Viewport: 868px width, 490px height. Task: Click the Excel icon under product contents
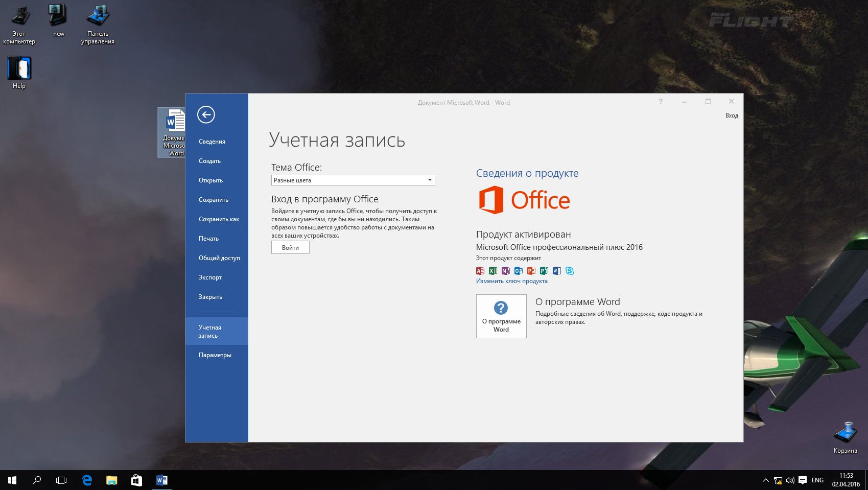point(493,271)
